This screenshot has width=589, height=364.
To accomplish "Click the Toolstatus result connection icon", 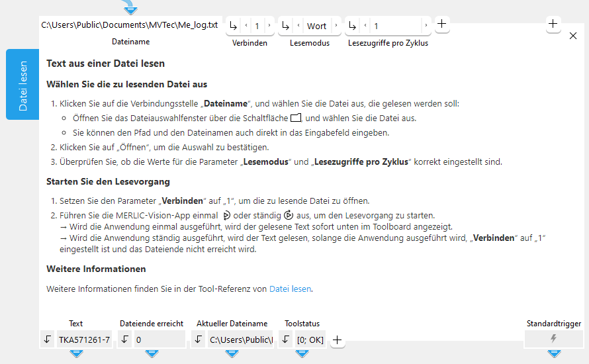I will 285,340.
